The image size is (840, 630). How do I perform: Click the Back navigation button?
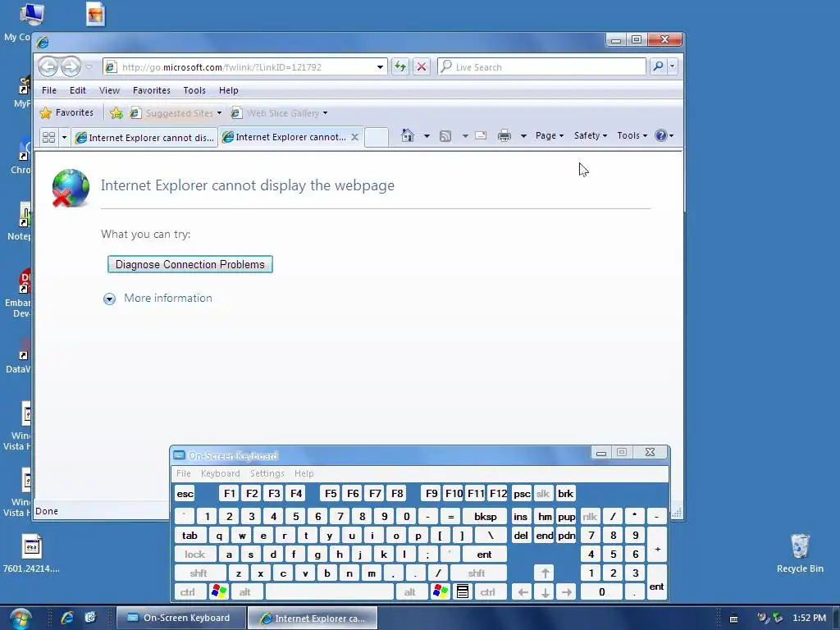point(48,66)
